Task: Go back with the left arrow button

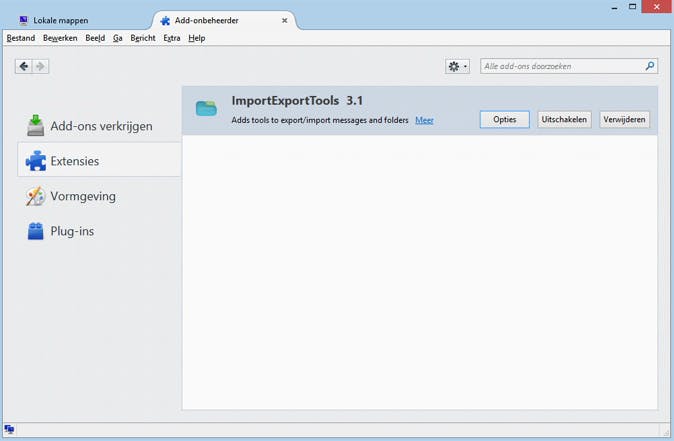Action: [24, 66]
